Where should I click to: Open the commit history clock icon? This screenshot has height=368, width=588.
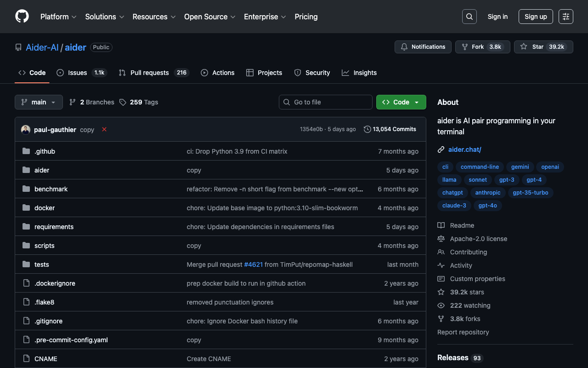[367, 129]
